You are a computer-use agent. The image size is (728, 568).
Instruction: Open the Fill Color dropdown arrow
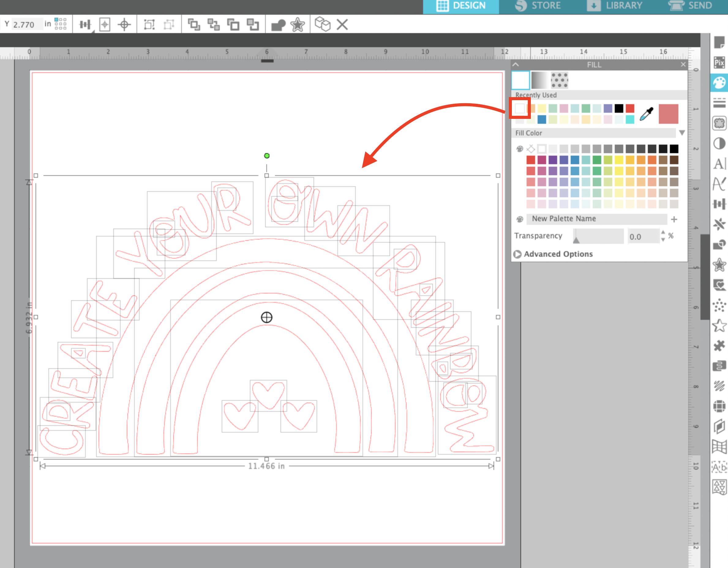click(682, 133)
